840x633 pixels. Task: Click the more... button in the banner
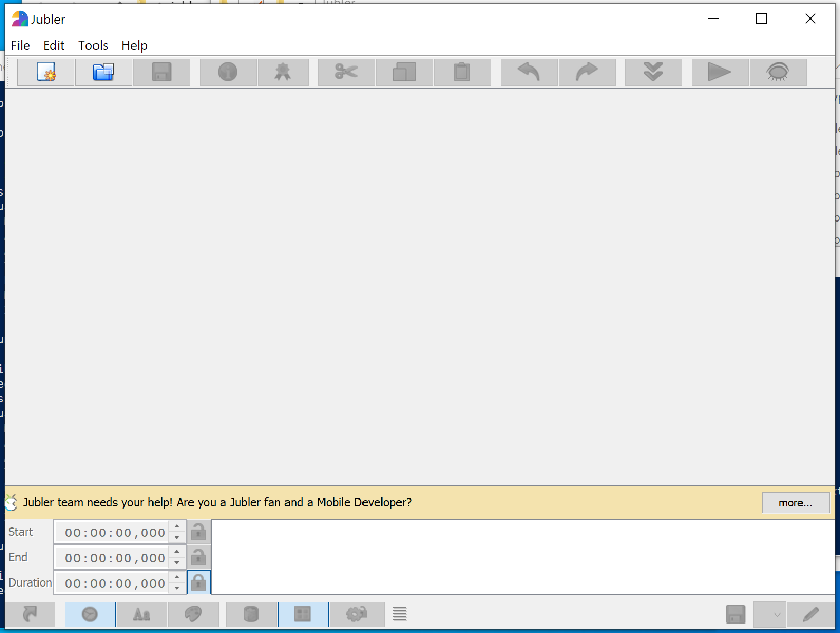pyautogui.click(x=796, y=503)
